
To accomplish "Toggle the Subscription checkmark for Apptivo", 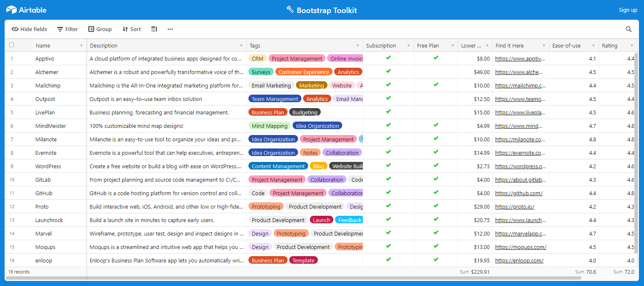I will [x=388, y=58].
